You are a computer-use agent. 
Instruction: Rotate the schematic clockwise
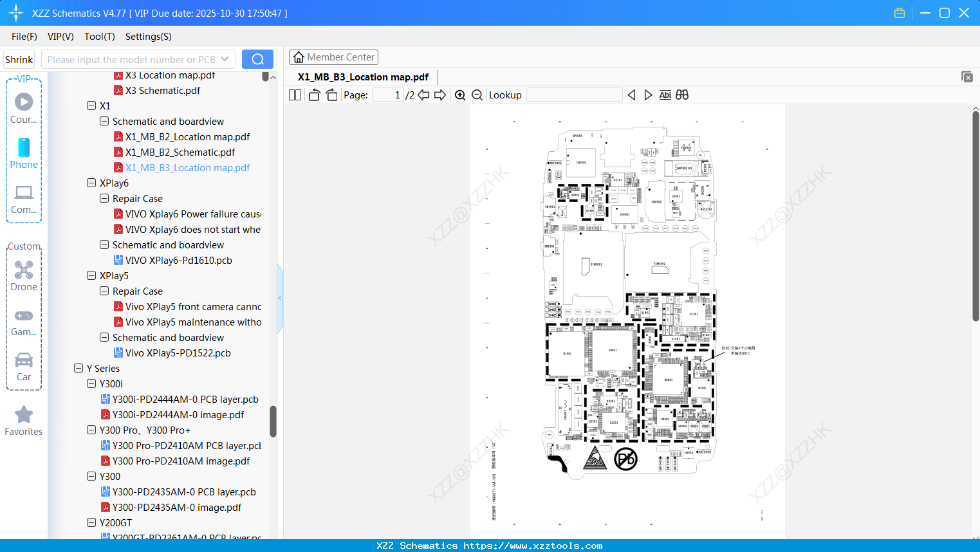[331, 95]
